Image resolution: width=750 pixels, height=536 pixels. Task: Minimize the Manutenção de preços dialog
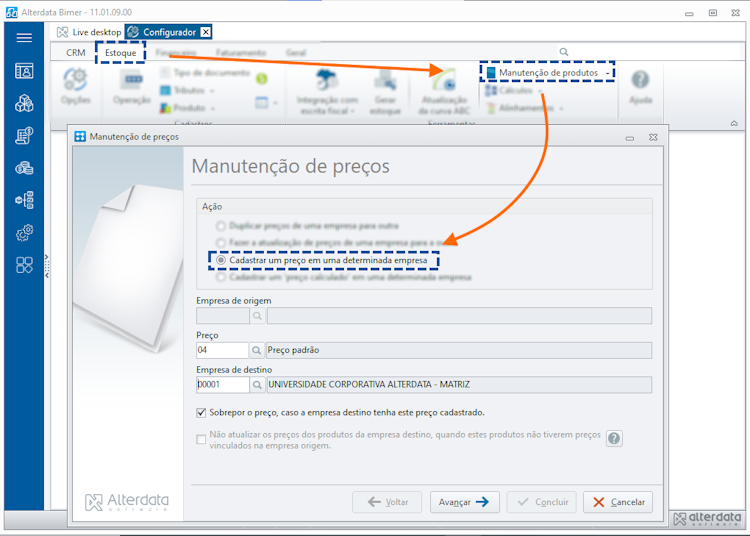[x=630, y=138]
